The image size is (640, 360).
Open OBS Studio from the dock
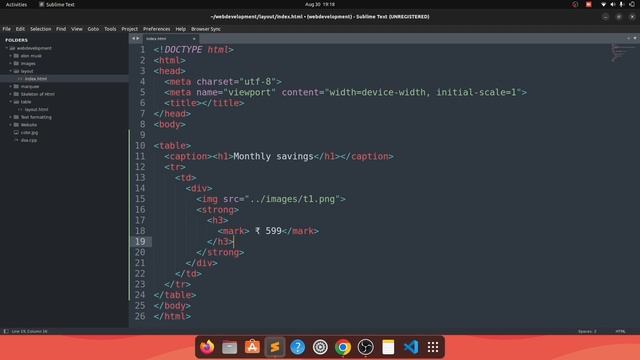click(x=365, y=347)
